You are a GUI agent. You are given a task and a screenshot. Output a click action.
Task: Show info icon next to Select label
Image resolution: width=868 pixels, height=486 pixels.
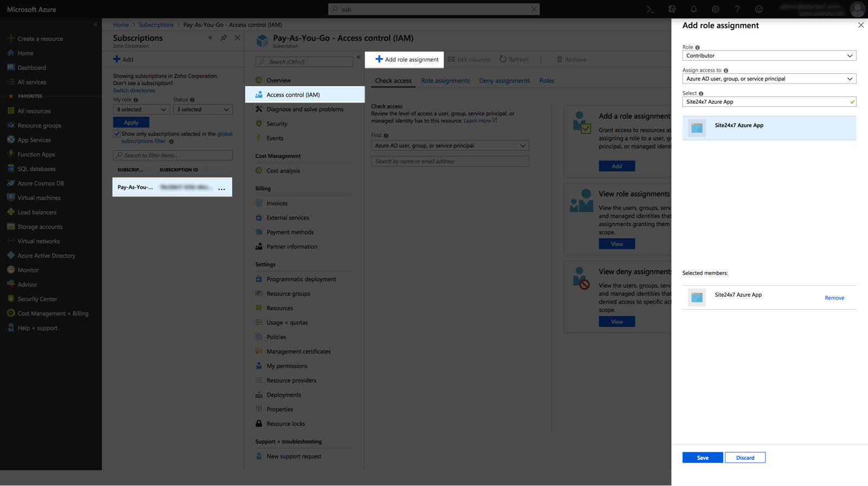[701, 94]
